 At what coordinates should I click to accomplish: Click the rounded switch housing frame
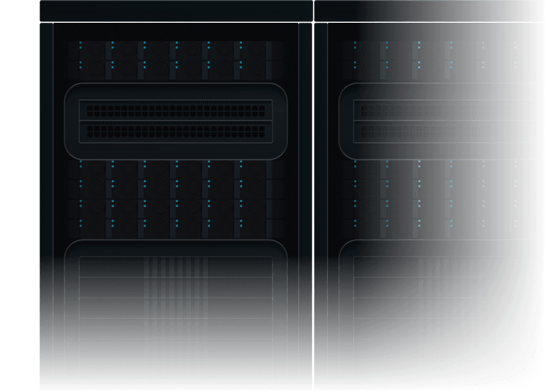click(x=176, y=89)
